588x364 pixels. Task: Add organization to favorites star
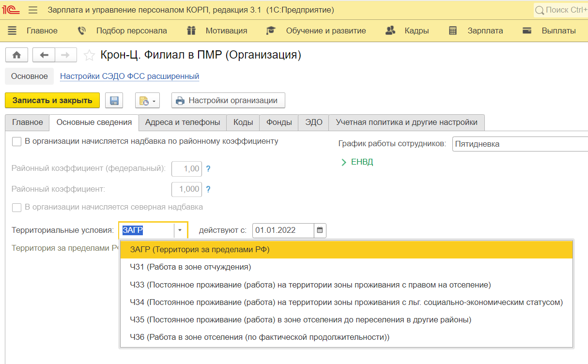pyautogui.click(x=89, y=55)
